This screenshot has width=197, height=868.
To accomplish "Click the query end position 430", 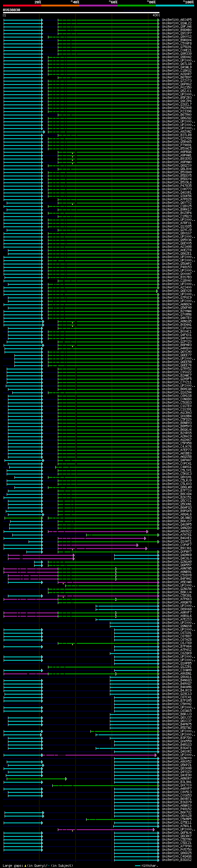I will (x=155, y=15).
